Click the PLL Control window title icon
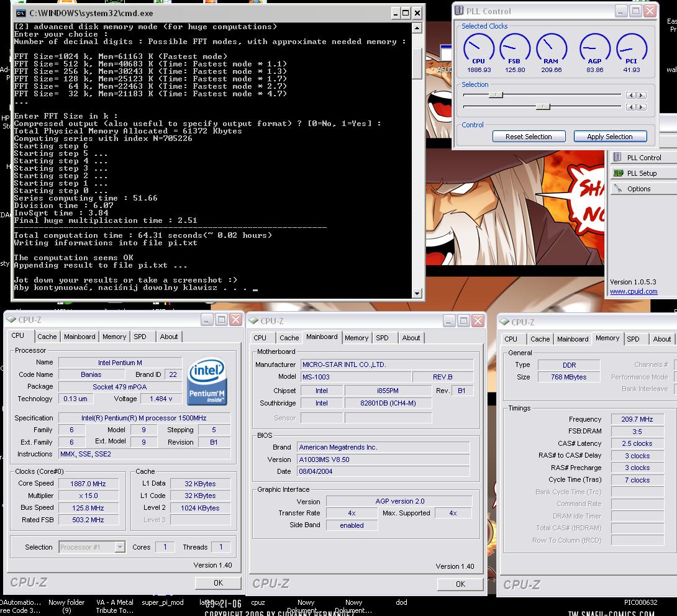 click(x=459, y=11)
